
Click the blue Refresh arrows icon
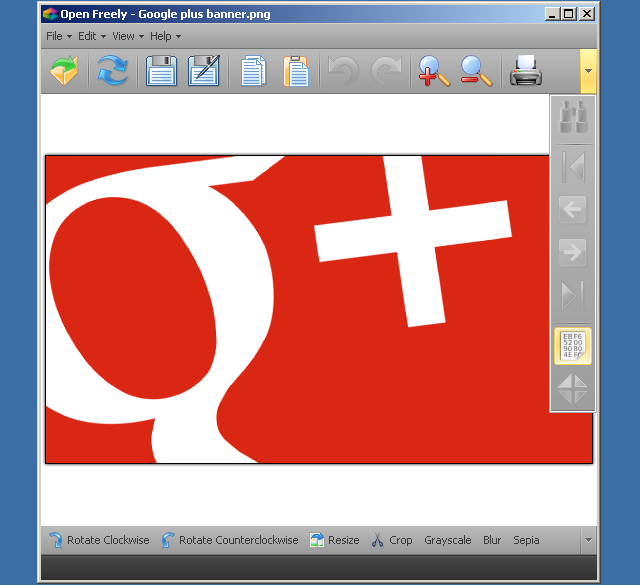tap(112, 71)
